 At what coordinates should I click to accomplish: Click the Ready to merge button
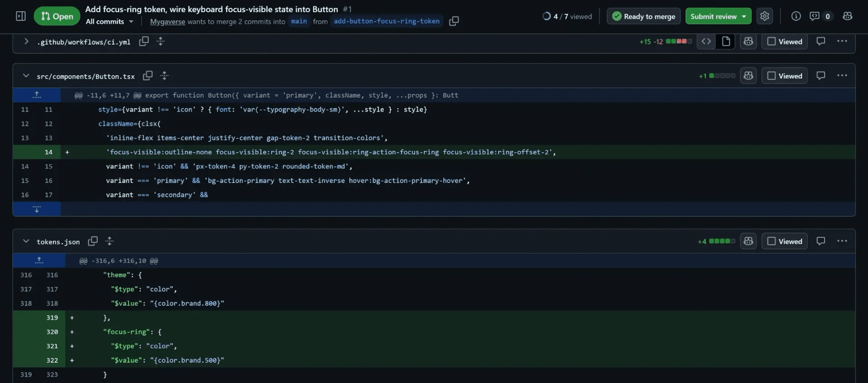644,16
